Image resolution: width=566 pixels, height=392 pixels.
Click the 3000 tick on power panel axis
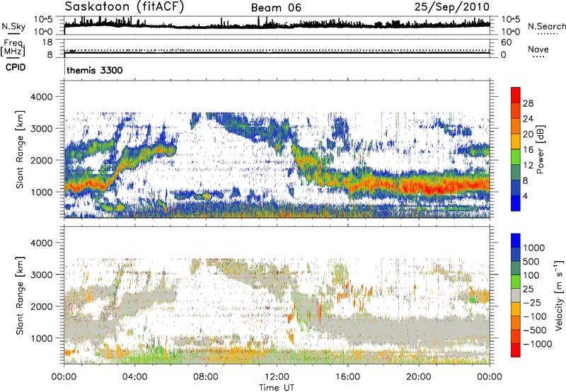tap(41, 129)
